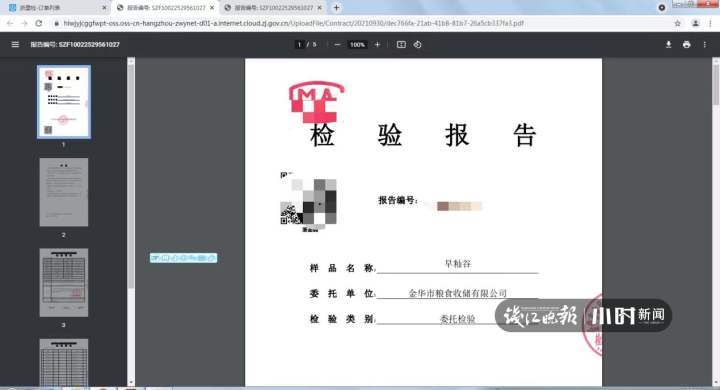Open the PDF viewer more actions menu
720x390 pixels.
[704, 45]
